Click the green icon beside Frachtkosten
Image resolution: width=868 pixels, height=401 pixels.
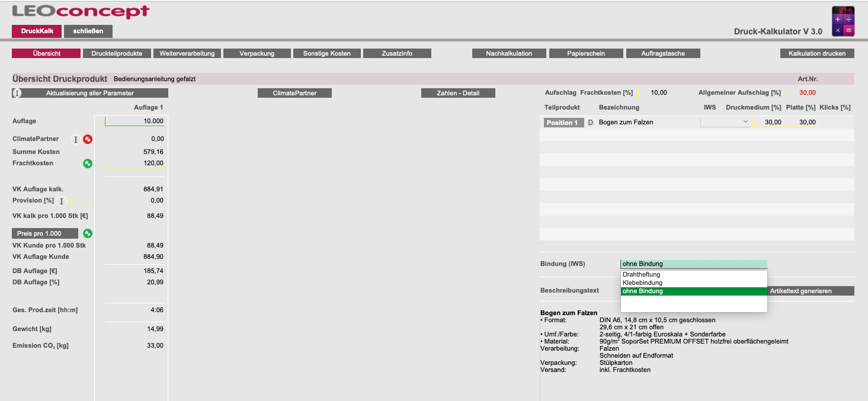[88, 163]
